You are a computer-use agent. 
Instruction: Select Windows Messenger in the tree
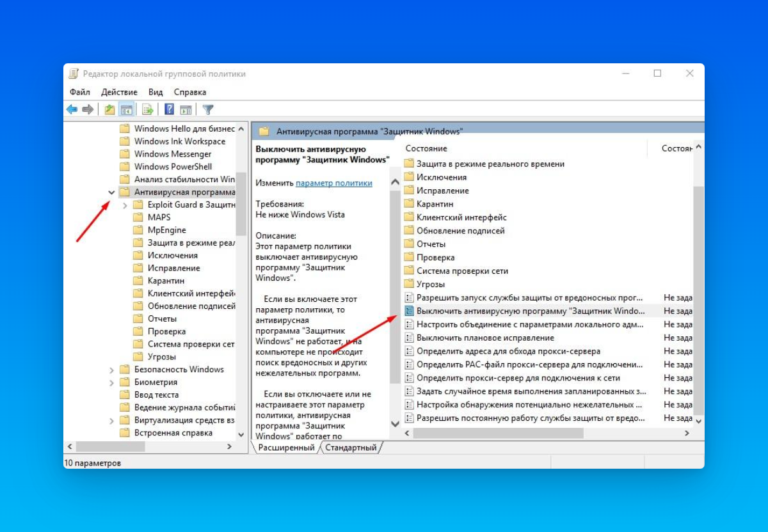[x=173, y=154]
